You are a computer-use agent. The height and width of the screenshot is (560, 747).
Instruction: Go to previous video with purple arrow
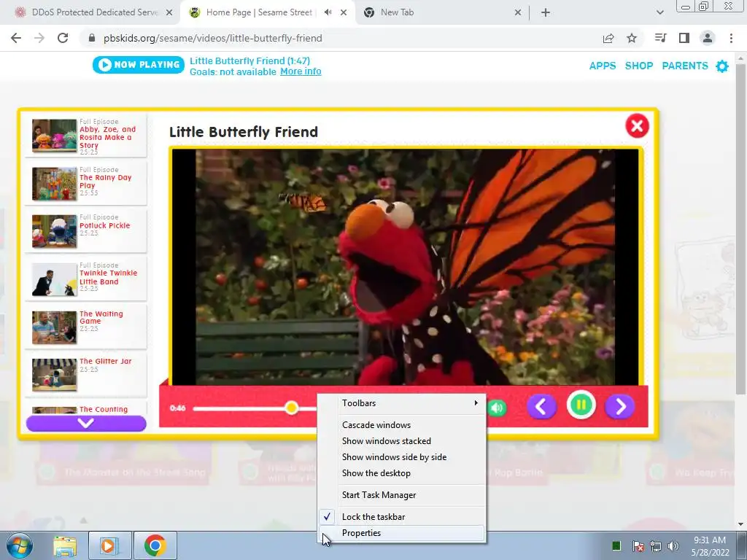pos(541,407)
